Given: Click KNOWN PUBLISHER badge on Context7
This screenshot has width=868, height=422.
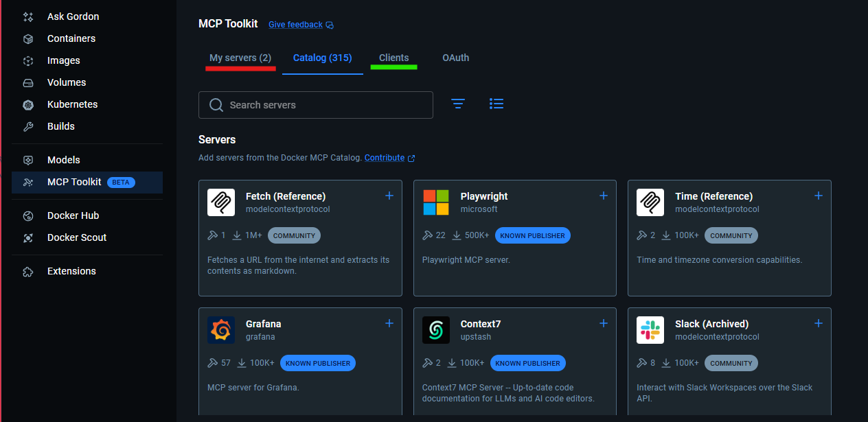Looking at the screenshot, I should tap(528, 363).
